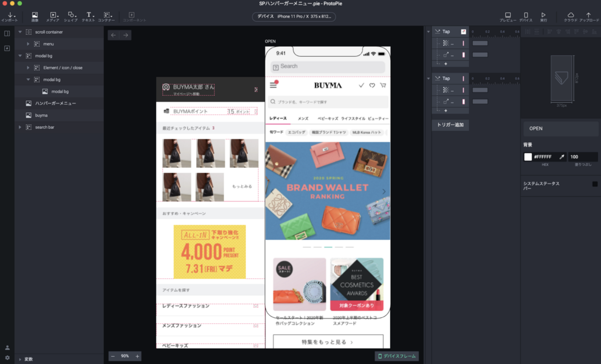Select the ハンバーガーメニュー layer
The width and height of the screenshot is (601, 364).
[x=59, y=103]
